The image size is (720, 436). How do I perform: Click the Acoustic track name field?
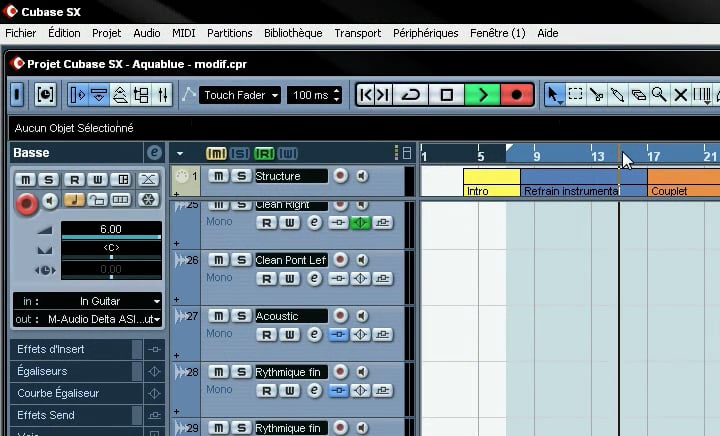coord(291,316)
